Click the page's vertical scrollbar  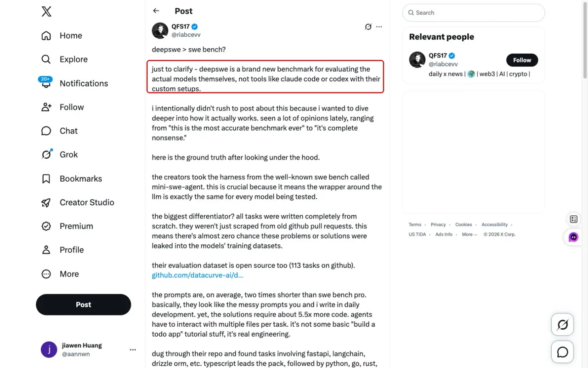pyautogui.click(x=585, y=40)
